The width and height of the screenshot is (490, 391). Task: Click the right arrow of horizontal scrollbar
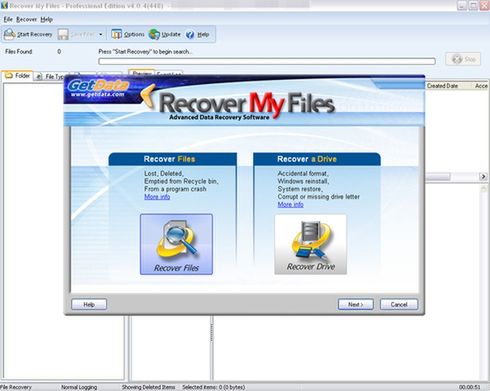tap(483, 176)
